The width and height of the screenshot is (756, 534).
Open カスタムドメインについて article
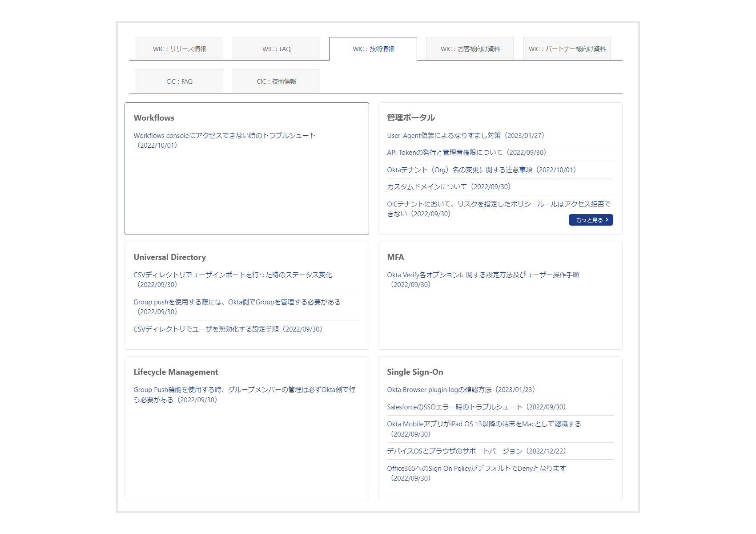pos(449,187)
